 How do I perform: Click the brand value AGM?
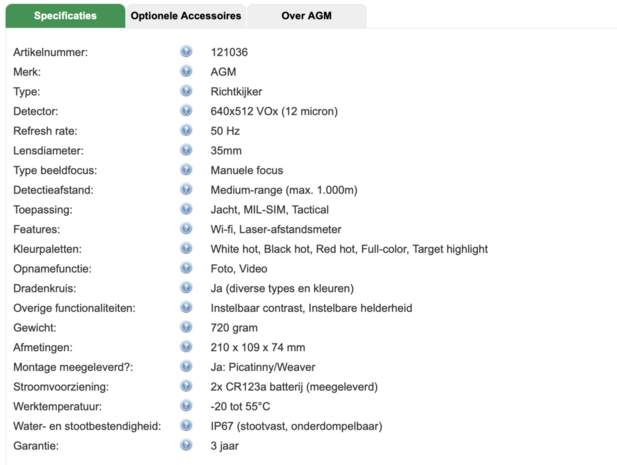pos(223,72)
